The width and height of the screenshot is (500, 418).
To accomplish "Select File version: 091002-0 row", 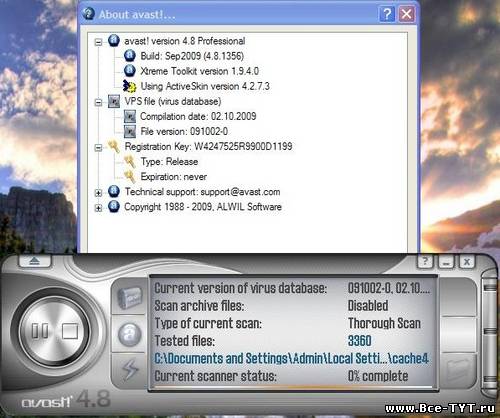I will (184, 131).
